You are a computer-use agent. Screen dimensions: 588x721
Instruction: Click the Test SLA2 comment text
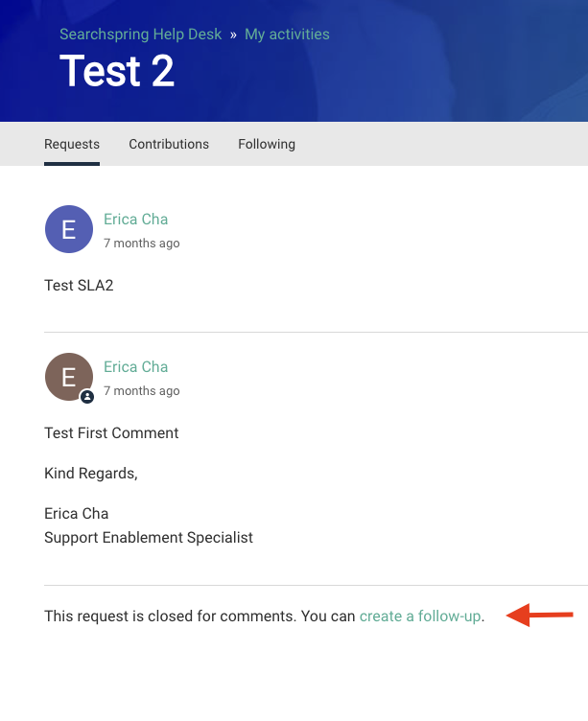pos(79,286)
